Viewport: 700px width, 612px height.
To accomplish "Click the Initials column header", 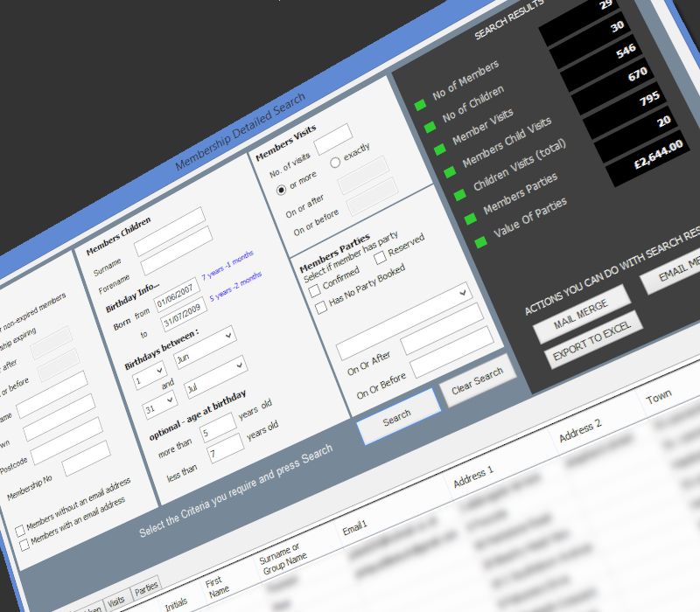I will (x=177, y=604).
